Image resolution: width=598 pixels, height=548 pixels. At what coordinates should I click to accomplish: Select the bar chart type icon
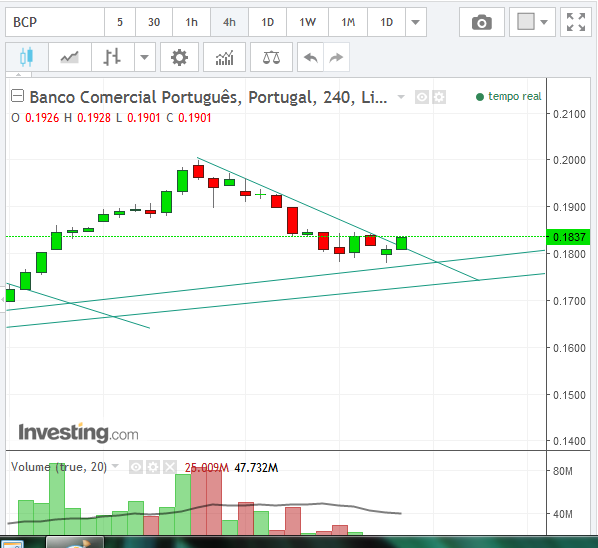pos(113,57)
